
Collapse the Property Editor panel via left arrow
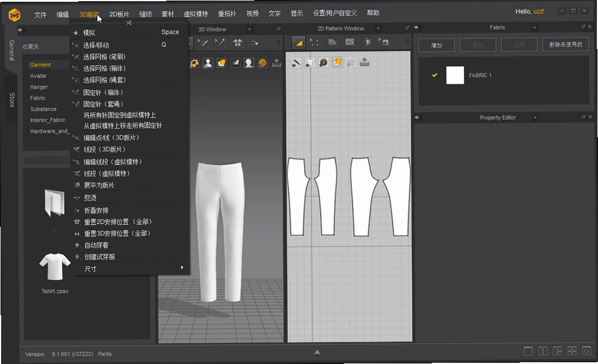pos(416,118)
